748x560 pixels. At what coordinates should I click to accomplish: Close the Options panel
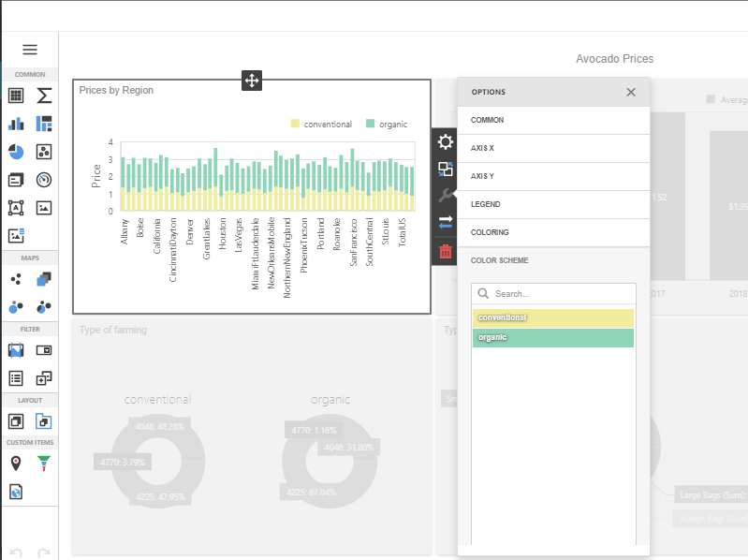631,92
